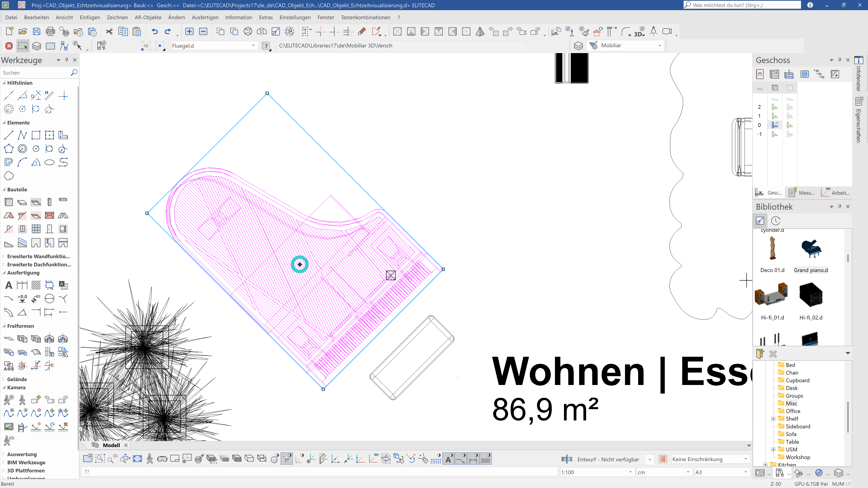This screenshot has width=868, height=488.
Task: Open the scale 1:100 dropdown
Action: click(630, 472)
